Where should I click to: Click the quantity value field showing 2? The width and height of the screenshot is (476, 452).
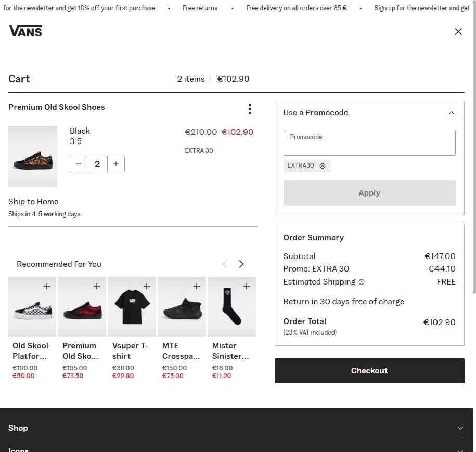97,164
